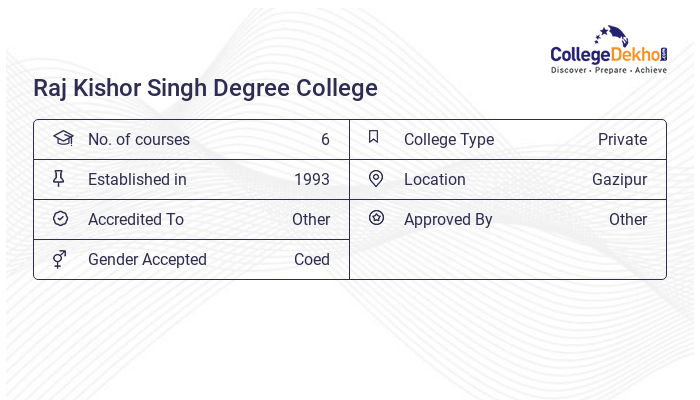Click the courses count value 6
Viewport: 700px width, 400px height.
click(325, 139)
